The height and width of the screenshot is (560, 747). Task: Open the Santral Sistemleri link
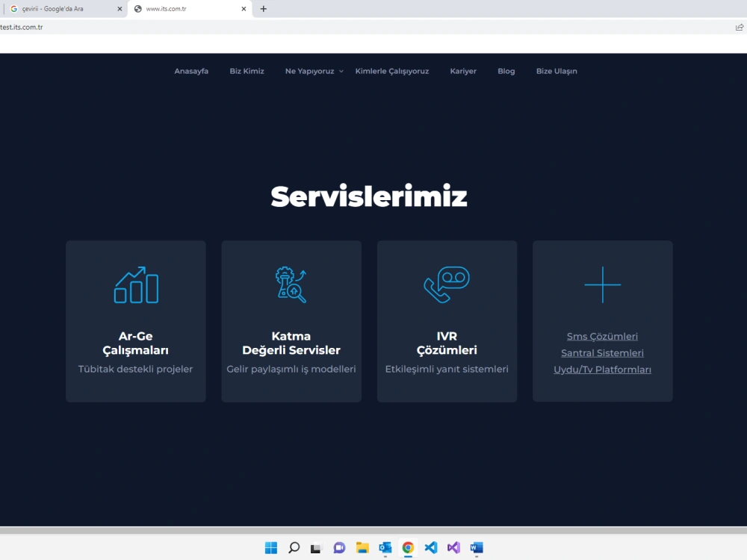(602, 353)
